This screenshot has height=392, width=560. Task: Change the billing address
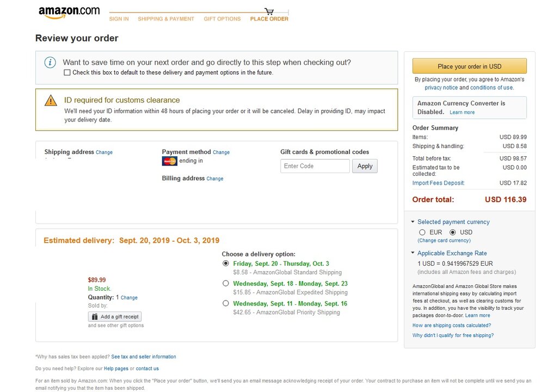tap(214, 179)
